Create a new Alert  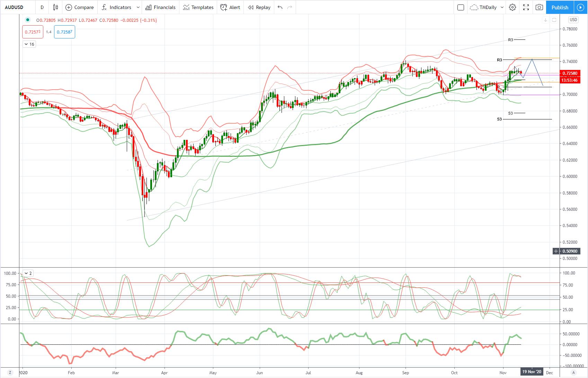tap(230, 7)
